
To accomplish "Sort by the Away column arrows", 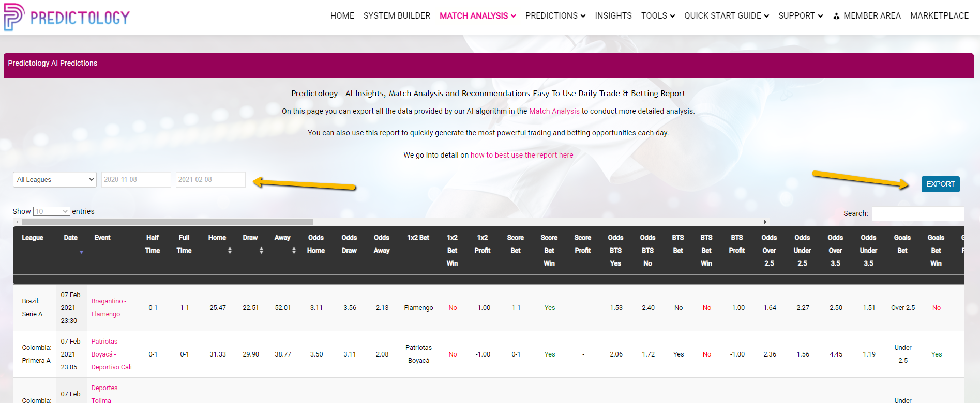I will (294, 251).
